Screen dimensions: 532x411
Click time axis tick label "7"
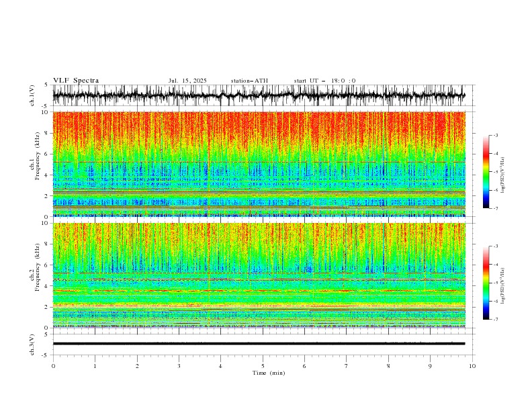(x=347, y=366)
